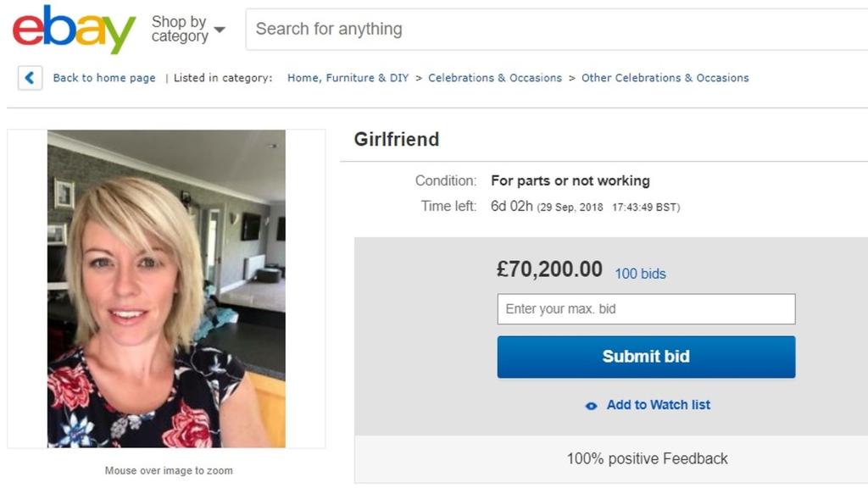The image size is (868, 488).
Task: Click the For parts or not working condition
Action: 570,180
